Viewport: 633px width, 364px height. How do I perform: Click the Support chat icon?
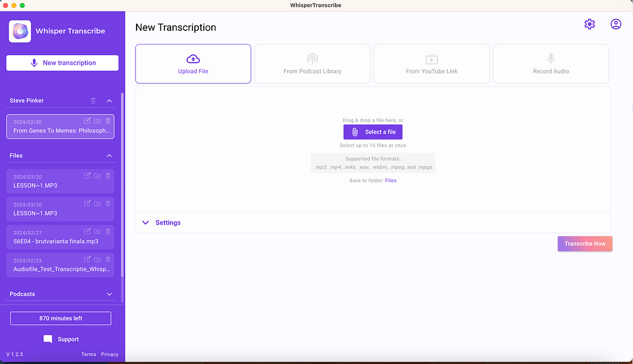[x=49, y=339]
